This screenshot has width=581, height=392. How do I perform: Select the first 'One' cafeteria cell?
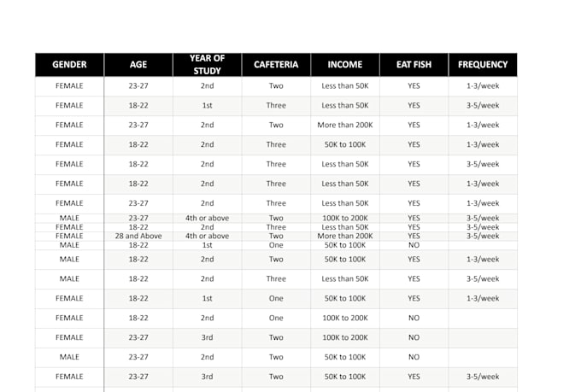276,245
